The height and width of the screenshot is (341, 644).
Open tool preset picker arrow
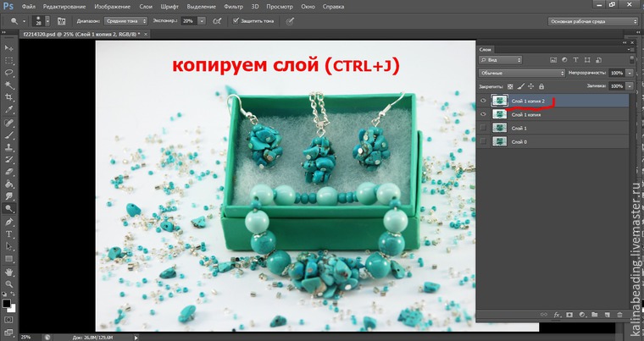25,21
